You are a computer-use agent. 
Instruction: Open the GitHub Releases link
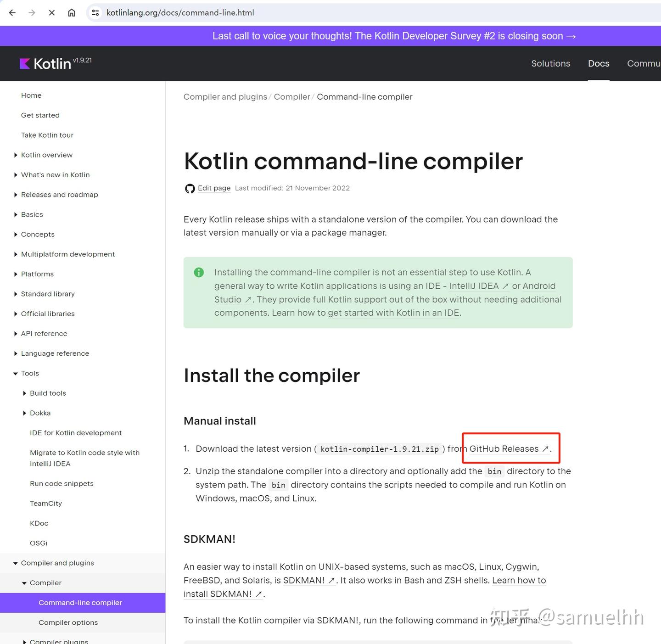[504, 449]
